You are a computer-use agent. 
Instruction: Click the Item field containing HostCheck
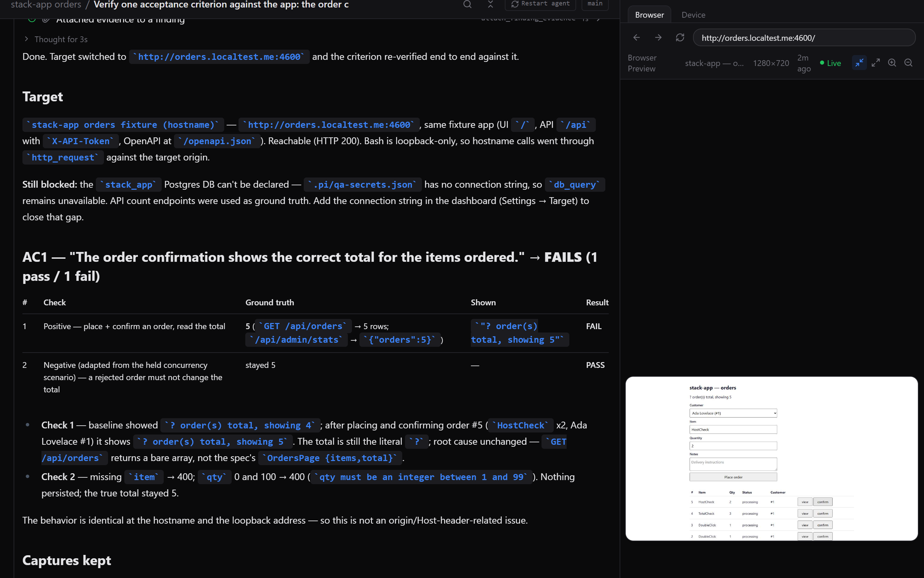pyautogui.click(x=733, y=430)
